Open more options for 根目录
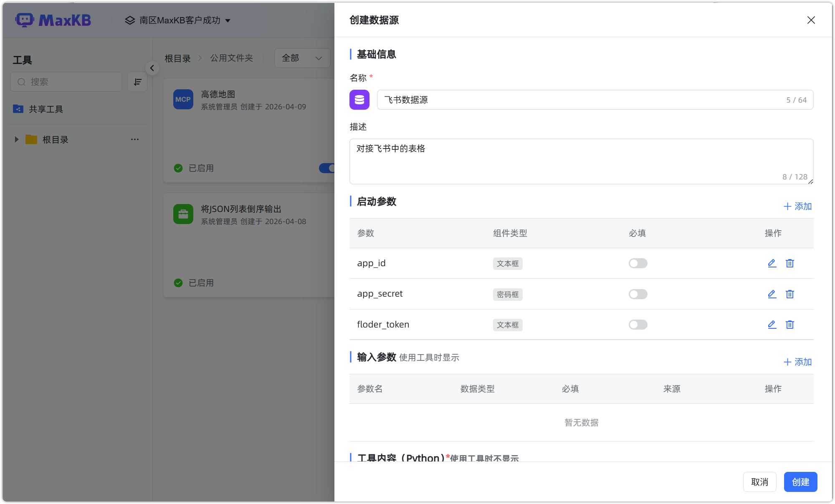835x504 pixels. tap(135, 139)
